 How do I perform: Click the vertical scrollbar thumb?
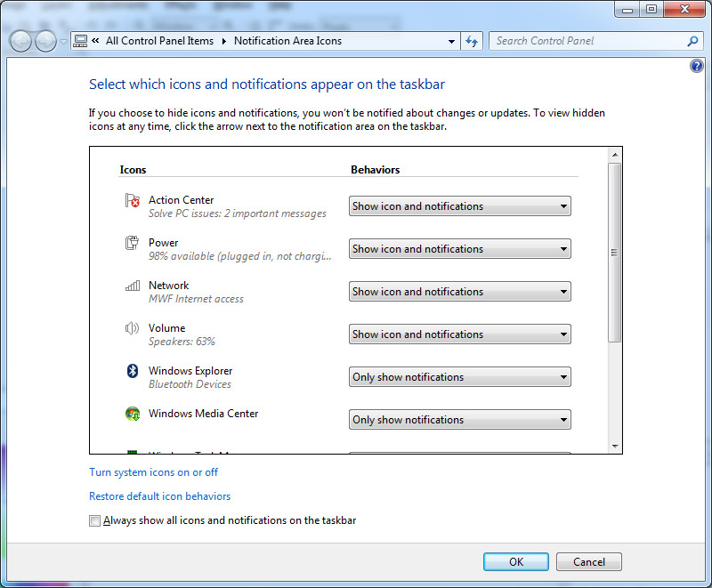[x=614, y=253]
